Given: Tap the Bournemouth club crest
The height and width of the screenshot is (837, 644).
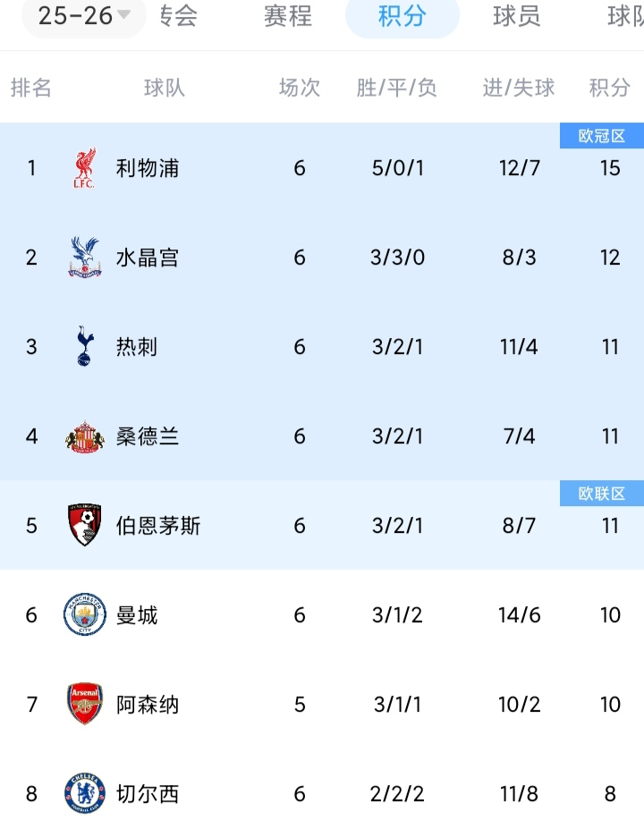Looking at the screenshot, I should pos(85,526).
